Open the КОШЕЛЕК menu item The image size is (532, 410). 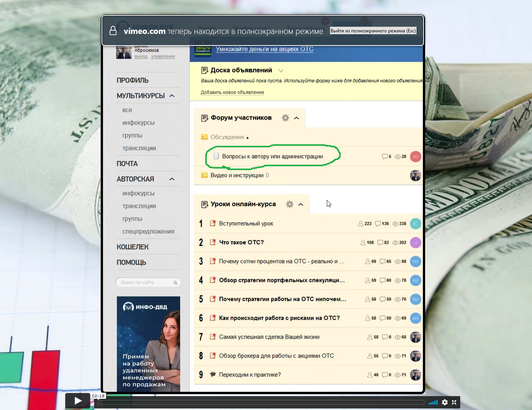click(133, 247)
